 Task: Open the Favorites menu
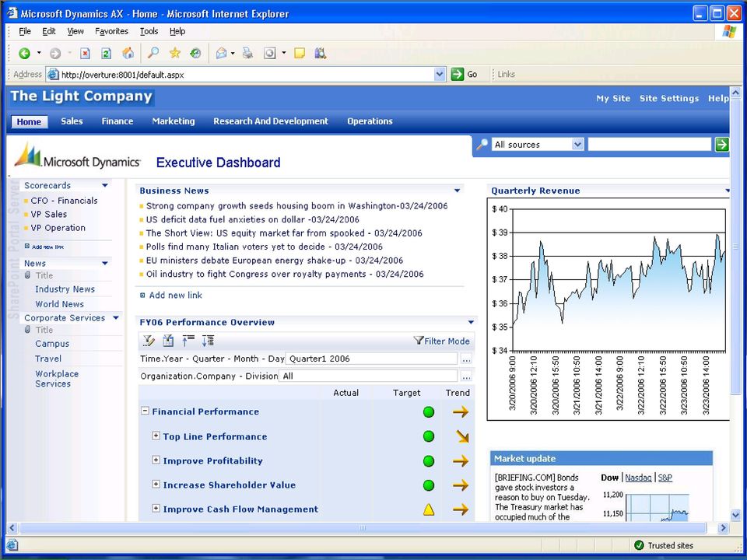pos(111,31)
